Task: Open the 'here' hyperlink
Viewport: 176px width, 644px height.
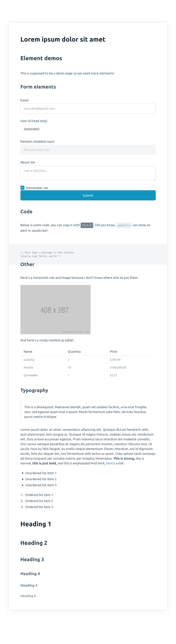Action: 109,463
